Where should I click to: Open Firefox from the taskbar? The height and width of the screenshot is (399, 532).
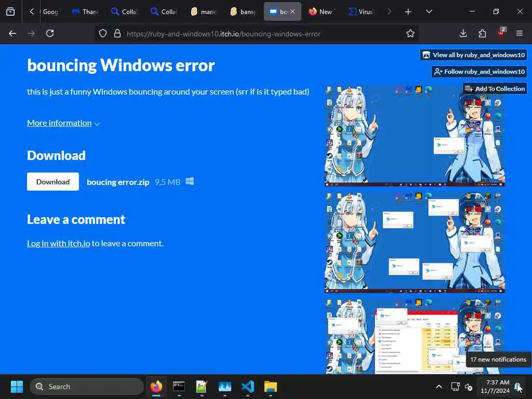pyautogui.click(x=156, y=387)
